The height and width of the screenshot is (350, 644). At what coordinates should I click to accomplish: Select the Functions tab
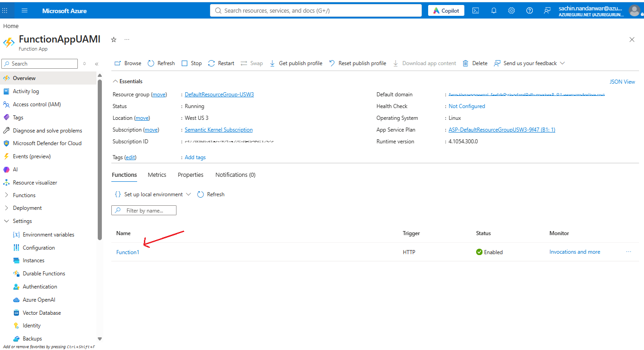tap(124, 175)
